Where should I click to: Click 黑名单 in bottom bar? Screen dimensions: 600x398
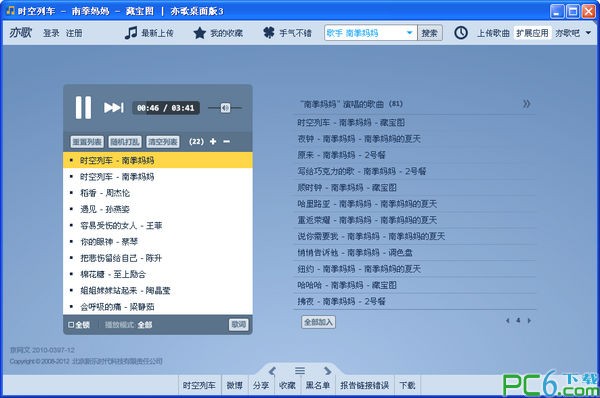(318, 385)
